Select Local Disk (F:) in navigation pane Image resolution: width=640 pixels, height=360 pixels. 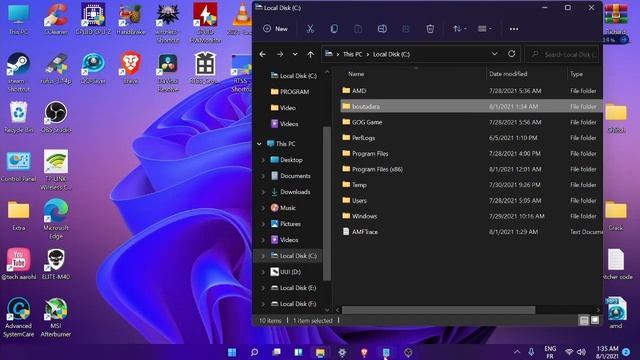click(x=293, y=304)
